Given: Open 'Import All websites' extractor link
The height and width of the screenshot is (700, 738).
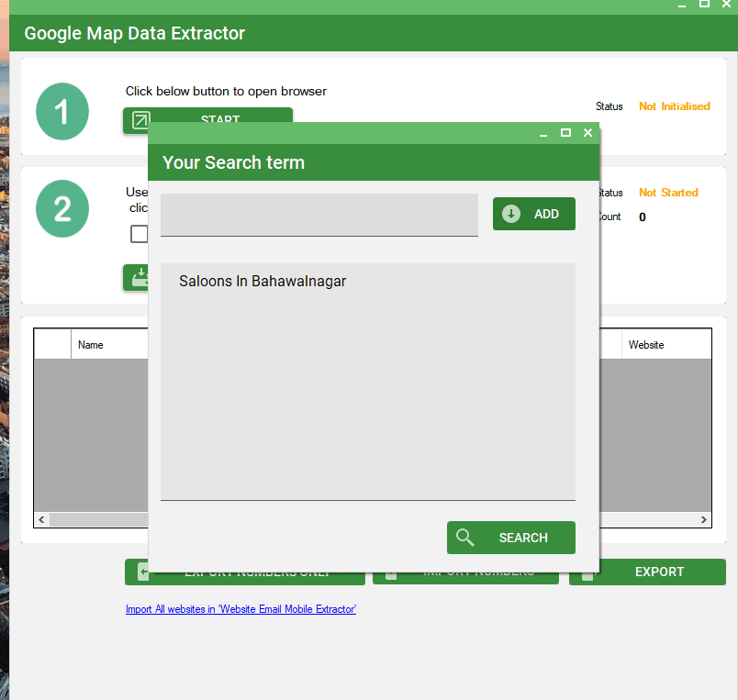Looking at the screenshot, I should [240, 609].
